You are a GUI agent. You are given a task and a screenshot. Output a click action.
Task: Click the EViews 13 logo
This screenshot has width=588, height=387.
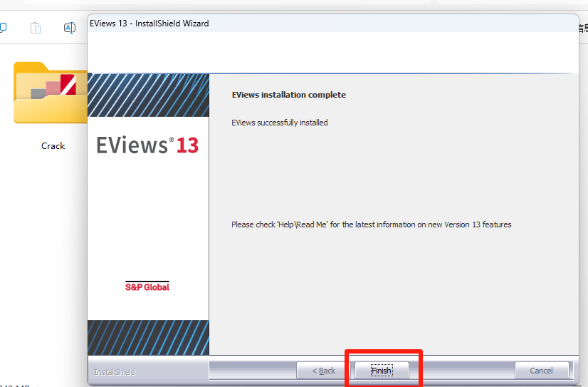coord(148,145)
